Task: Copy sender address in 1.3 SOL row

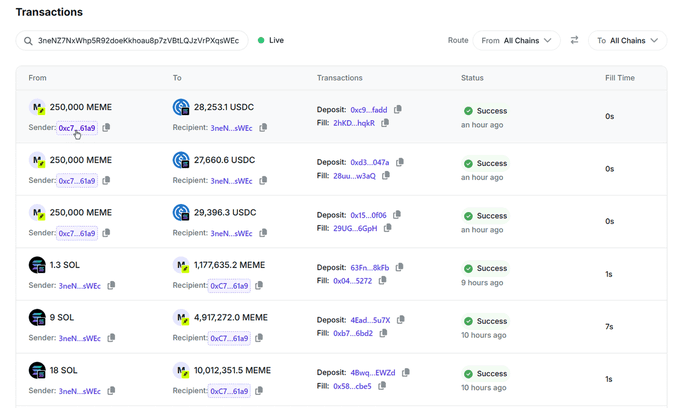Action: [x=111, y=285]
